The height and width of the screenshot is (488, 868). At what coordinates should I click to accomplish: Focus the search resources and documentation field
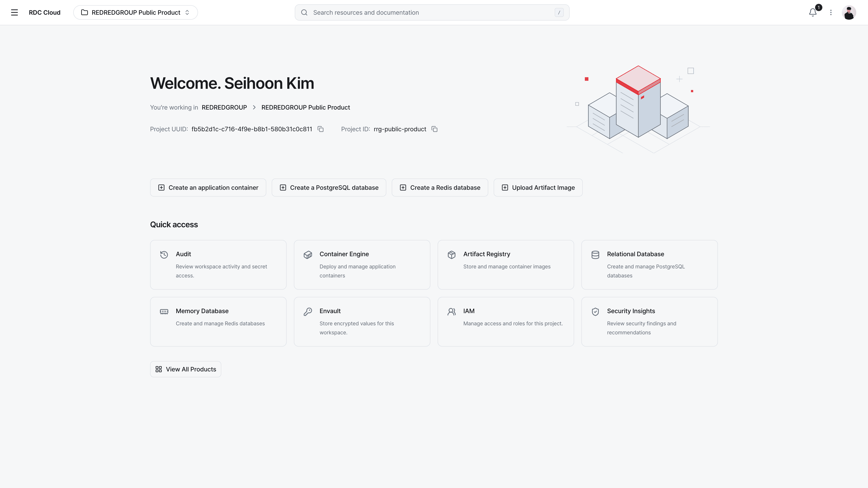coord(432,12)
